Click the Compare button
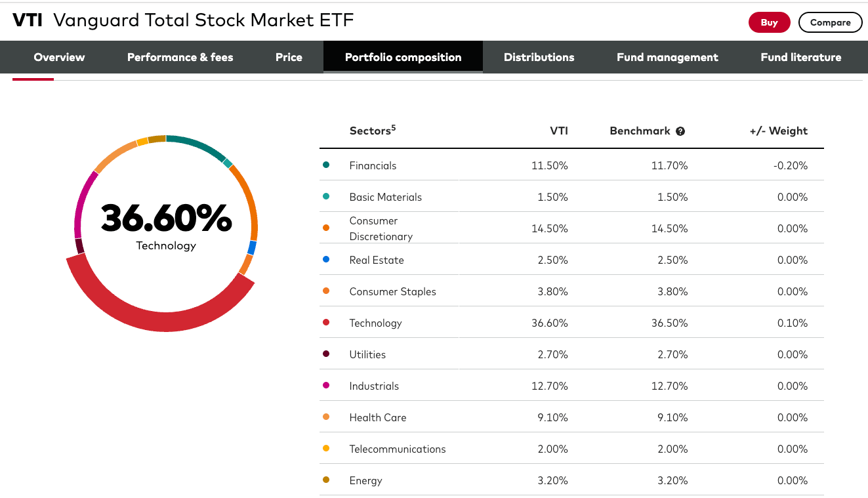Viewport: 868px width, 498px height. [830, 22]
